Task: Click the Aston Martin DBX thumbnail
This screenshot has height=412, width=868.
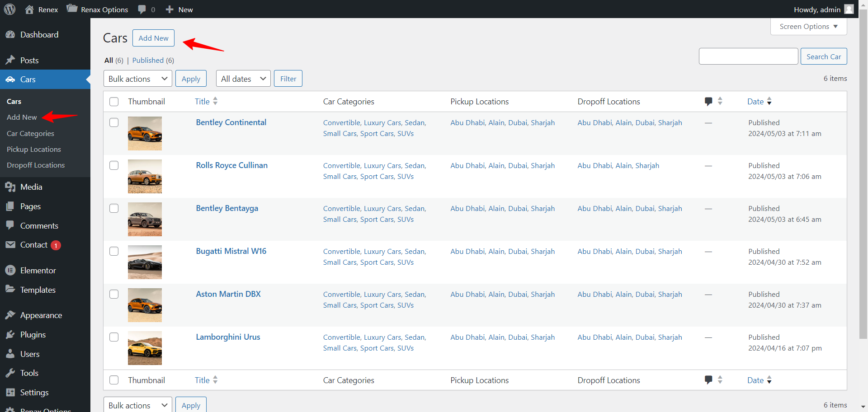Action: [x=145, y=305]
